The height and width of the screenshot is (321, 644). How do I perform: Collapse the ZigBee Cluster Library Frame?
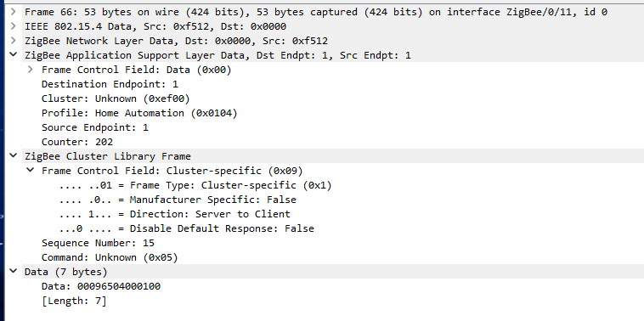14,156
